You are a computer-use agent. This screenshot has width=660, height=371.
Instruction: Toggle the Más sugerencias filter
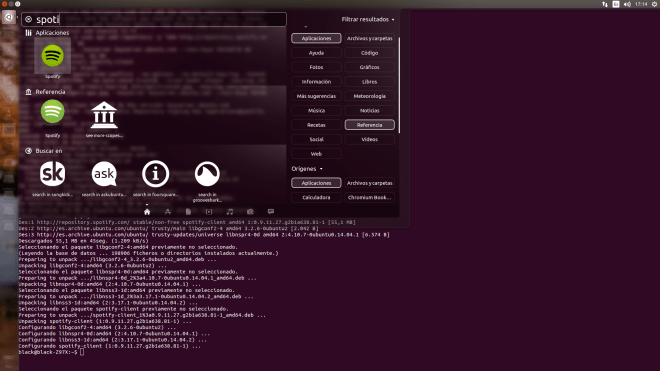coord(316,96)
